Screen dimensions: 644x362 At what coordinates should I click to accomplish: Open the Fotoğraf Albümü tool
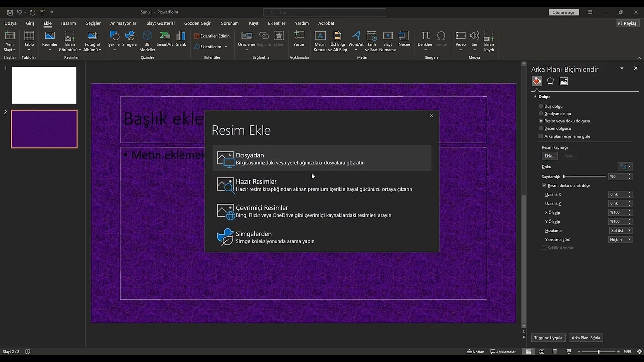pos(92,41)
